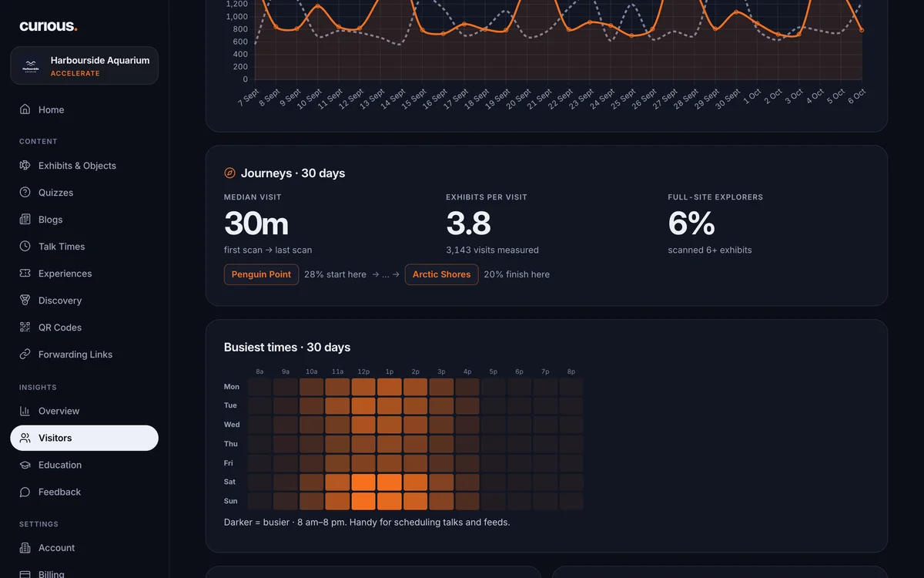Click the Home icon in sidebar
The image size is (924, 578).
(25, 109)
